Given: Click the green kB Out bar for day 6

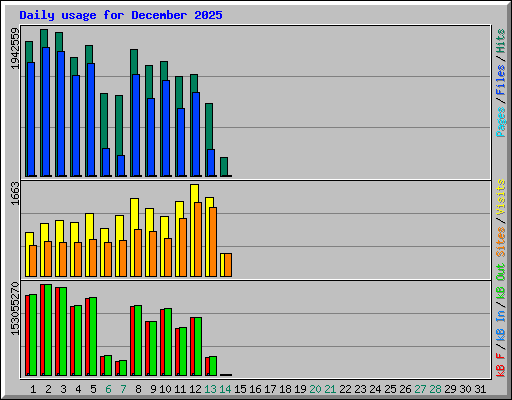Looking at the screenshot, I should point(108,366).
